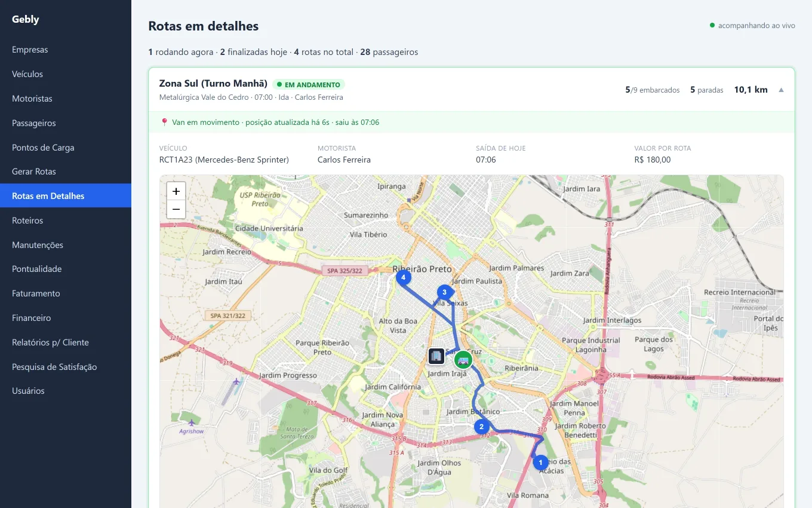Open Faturamento page

coord(66,293)
